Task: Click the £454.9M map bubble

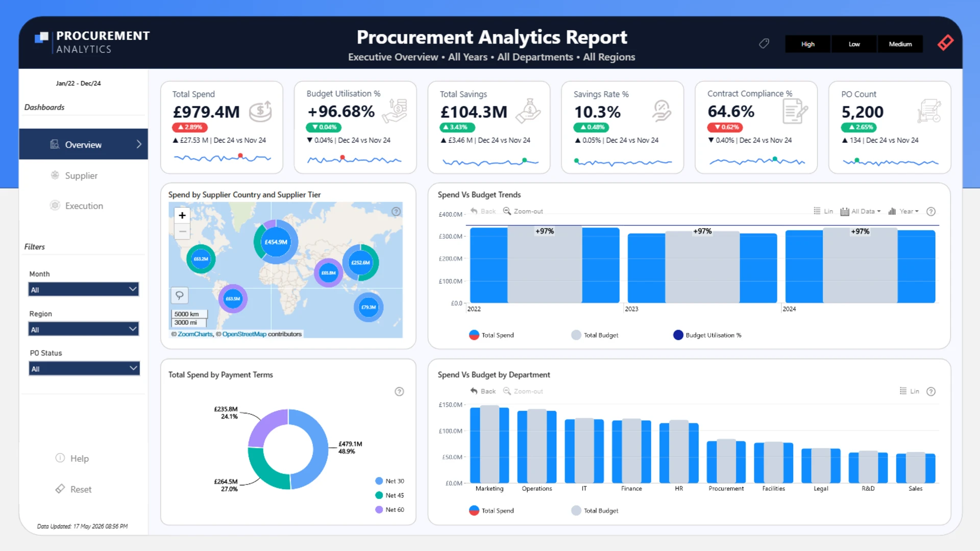Action: (276, 242)
